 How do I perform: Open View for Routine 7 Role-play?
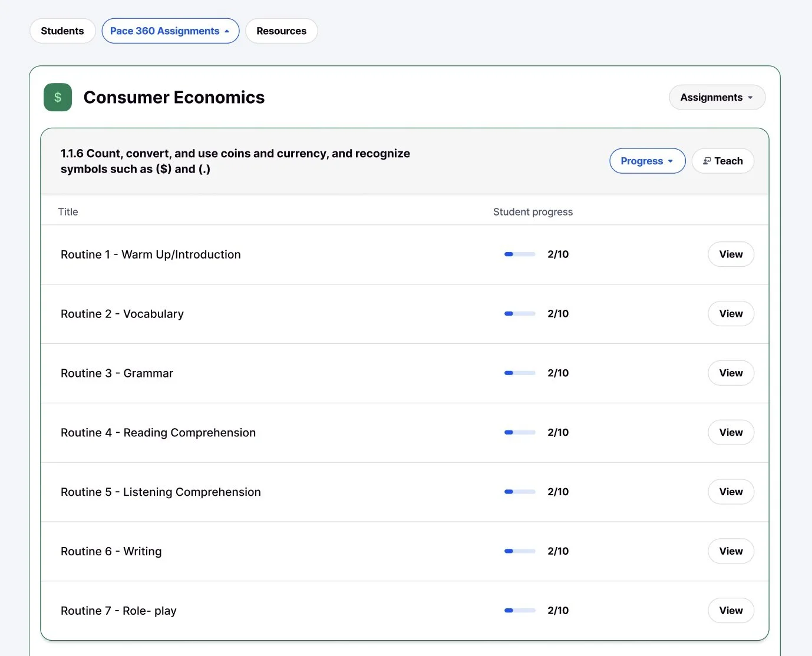(731, 611)
